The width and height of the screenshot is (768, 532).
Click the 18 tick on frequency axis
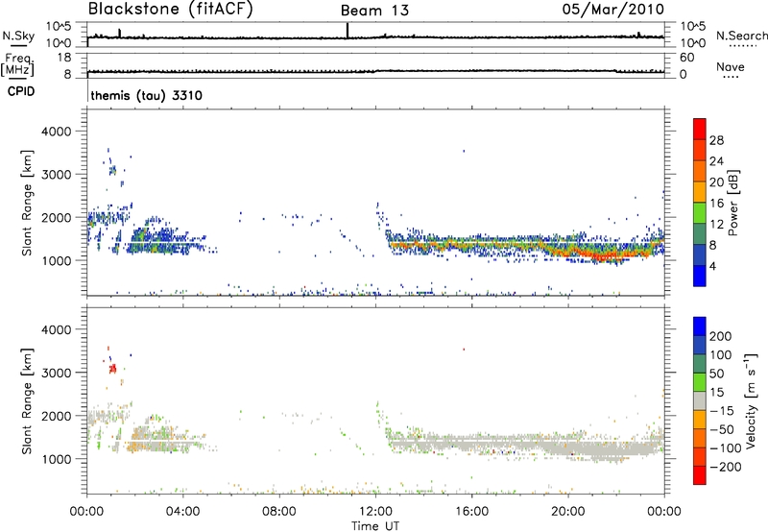64,58
